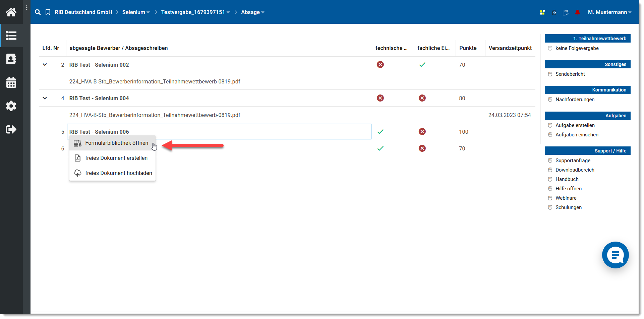Choose freies Dokument erstellen
Image resolution: width=644 pixels, height=319 pixels.
[116, 158]
